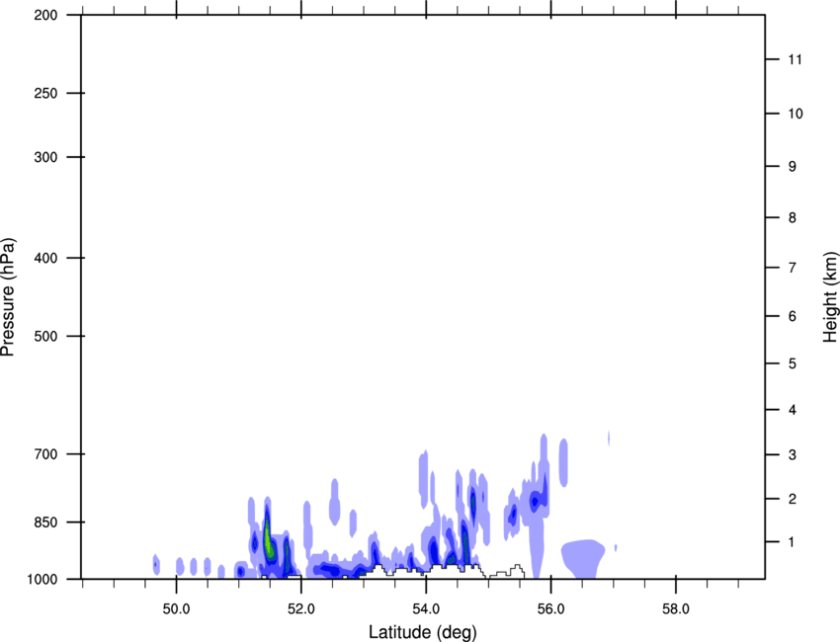Click the terrain outline bump near 55.5 latitude

point(518,570)
